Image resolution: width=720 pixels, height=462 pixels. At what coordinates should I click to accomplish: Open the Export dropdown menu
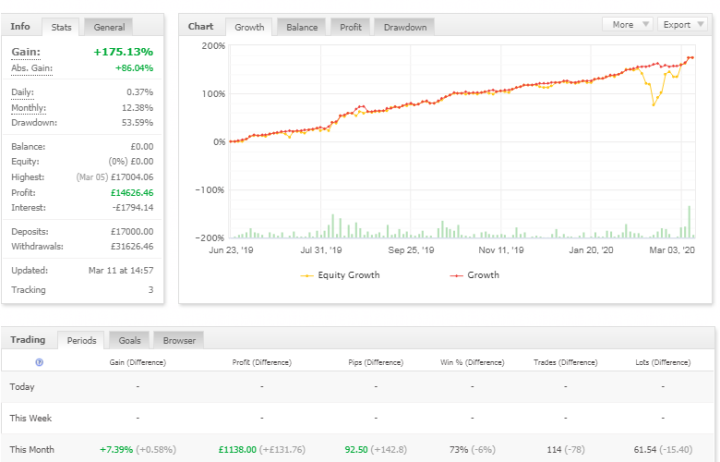pos(683,24)
